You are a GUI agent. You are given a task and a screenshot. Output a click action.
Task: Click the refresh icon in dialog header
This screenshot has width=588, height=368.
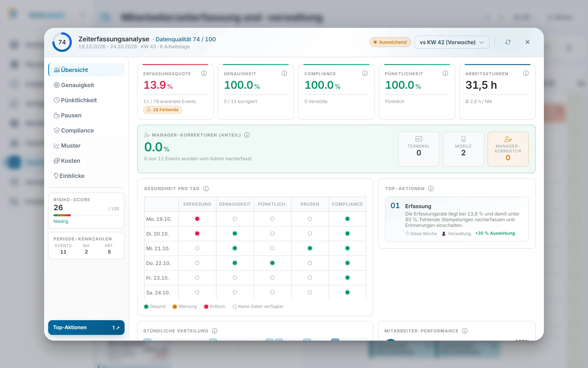tap(508, 42)
